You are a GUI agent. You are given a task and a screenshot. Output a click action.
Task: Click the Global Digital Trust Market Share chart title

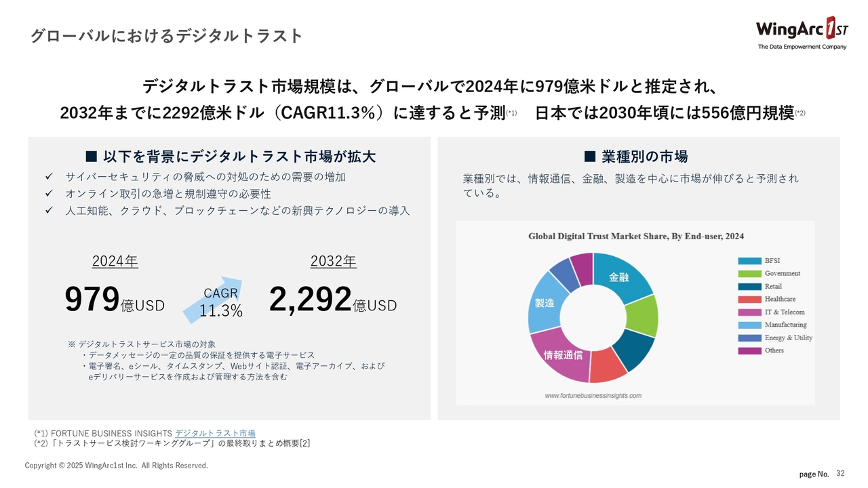pyautogui.click(x=636, y=237)
